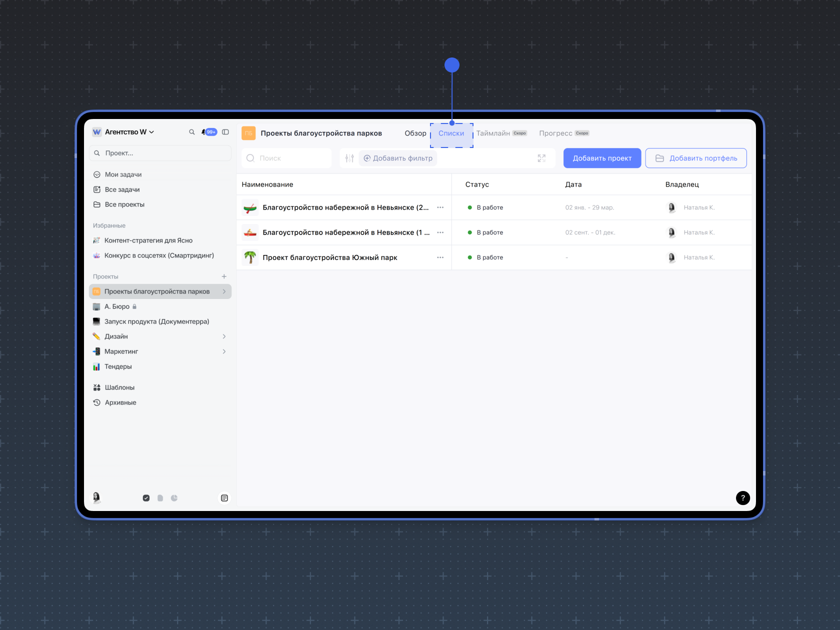The width and height of the screenshot is (840, 630).
Task: Click the plus icon next to Проекты
Action: [224, 276]
